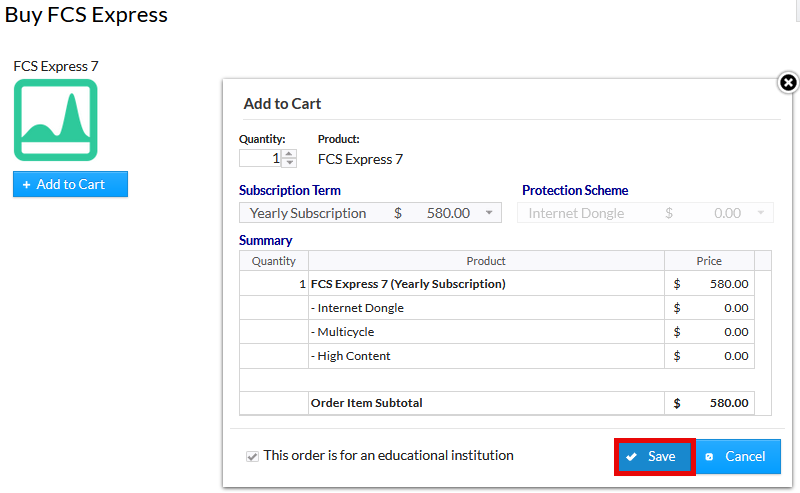
Task: Cancel the Add to Cart dialog
Action: (737, 456)
